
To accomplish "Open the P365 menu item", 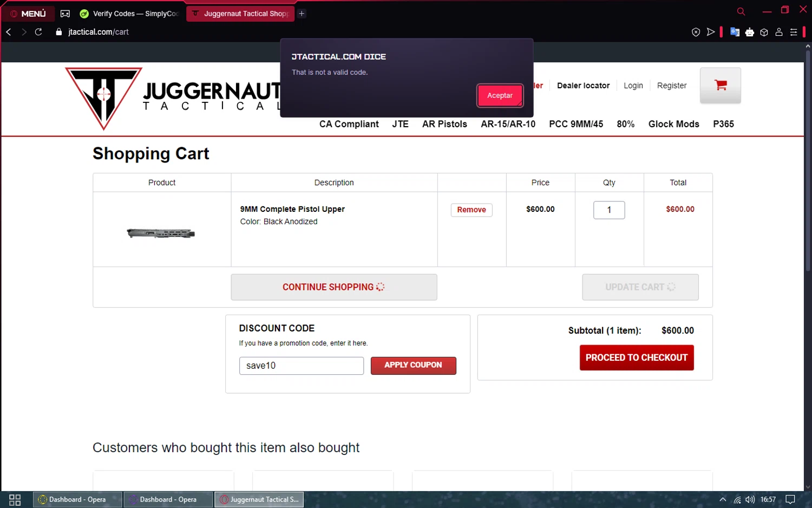I will 724,124.
